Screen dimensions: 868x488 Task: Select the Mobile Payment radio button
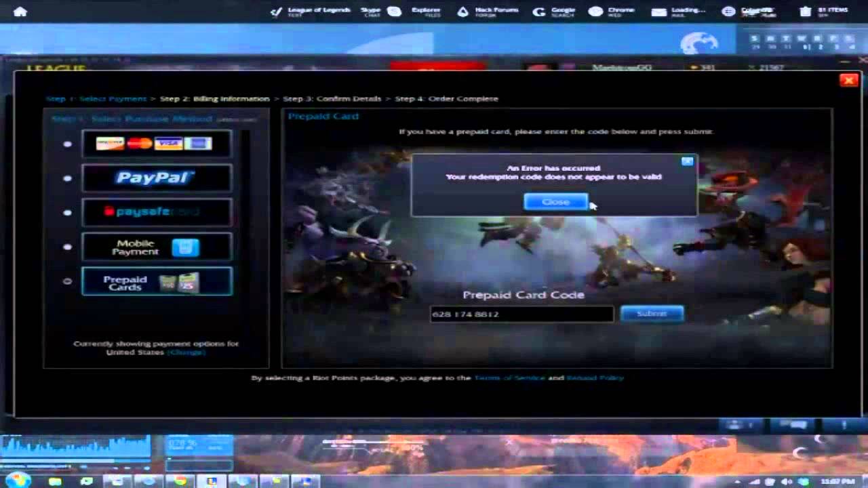(x=67, y=247)
